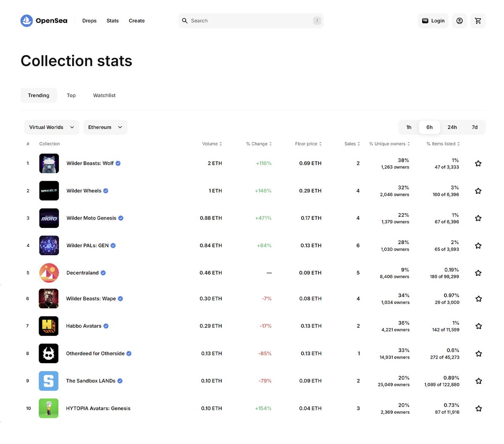
Task: Click verified badge next to Habbo Avatars
Action: (x=106, y=326)
